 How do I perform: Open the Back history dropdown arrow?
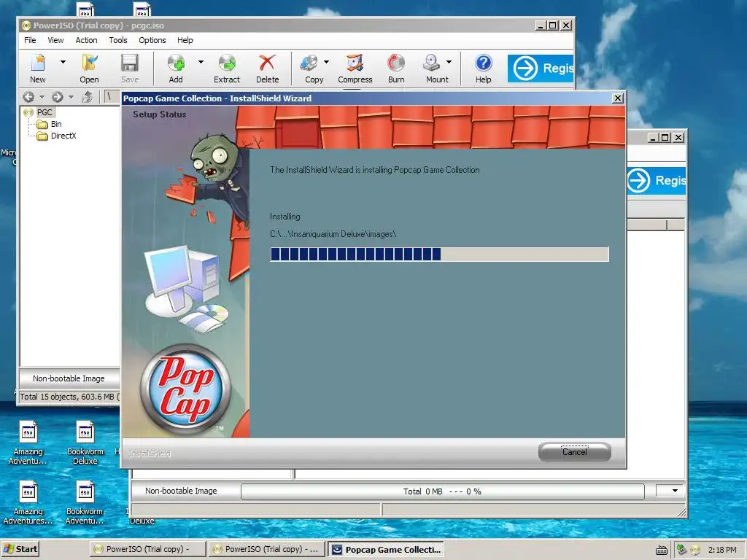pyautogui.click(x=42, y=97)
